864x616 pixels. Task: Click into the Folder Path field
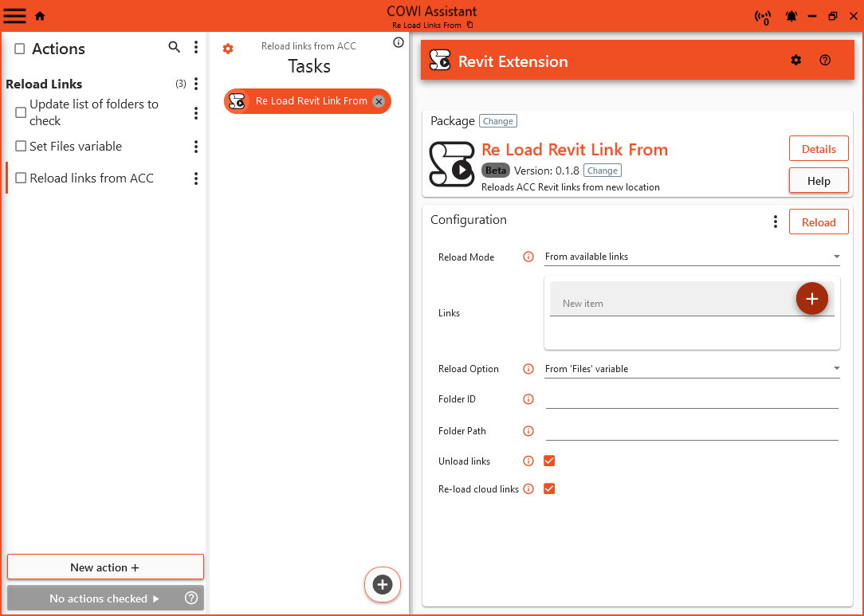pos(691,431)
